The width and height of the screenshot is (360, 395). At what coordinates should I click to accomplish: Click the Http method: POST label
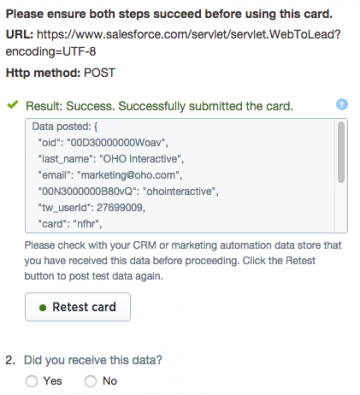coord(60,73)
